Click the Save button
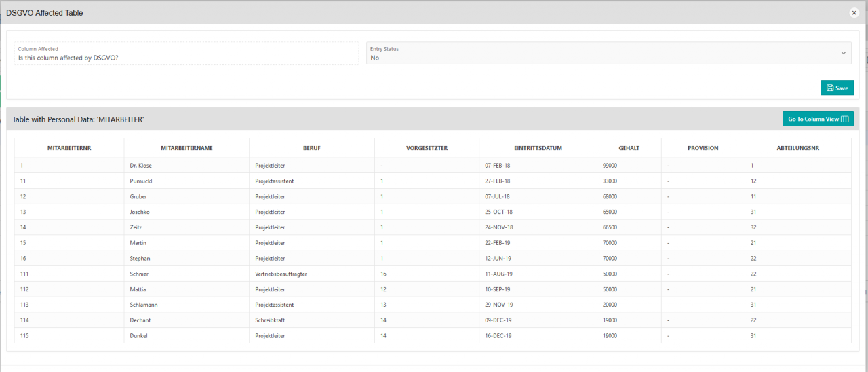This screenshot has height=372, width=868. pyautogui.click(x=837, y=88)
